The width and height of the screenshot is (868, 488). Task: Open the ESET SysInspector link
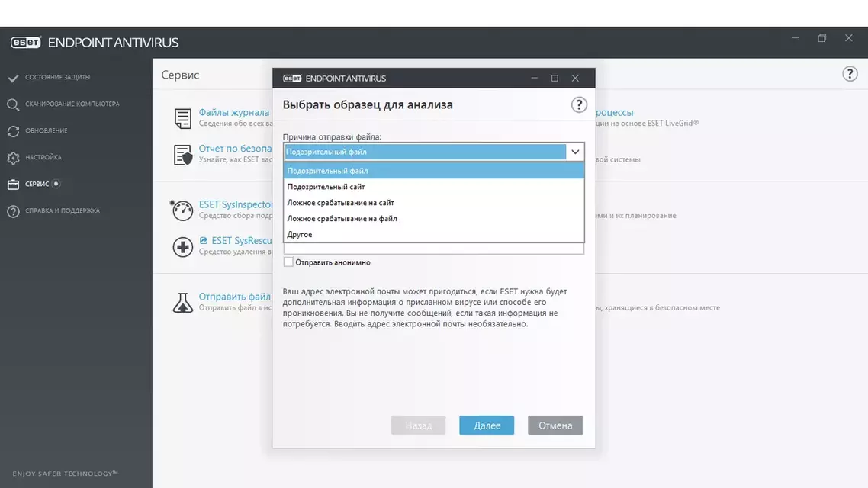click(236, 204)
